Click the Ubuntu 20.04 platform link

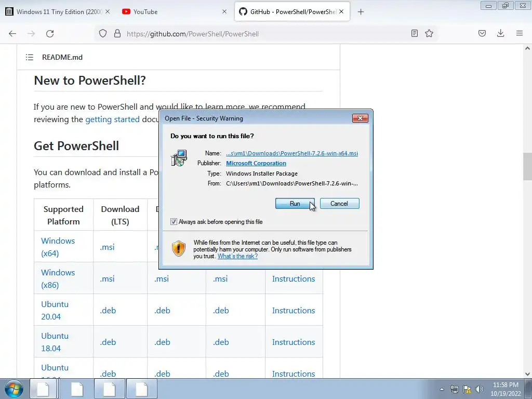(55, 311)
